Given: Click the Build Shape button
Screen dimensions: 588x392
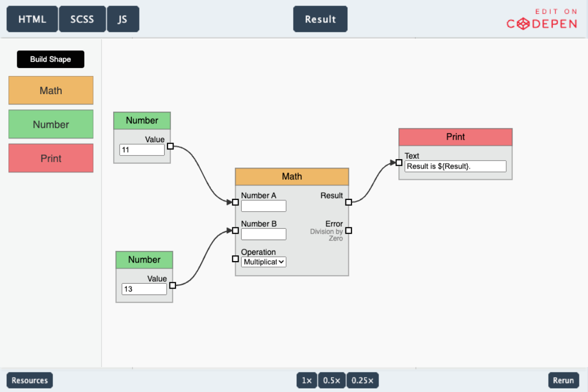Looking at the screenshot, I should click(x=50, y=59).
